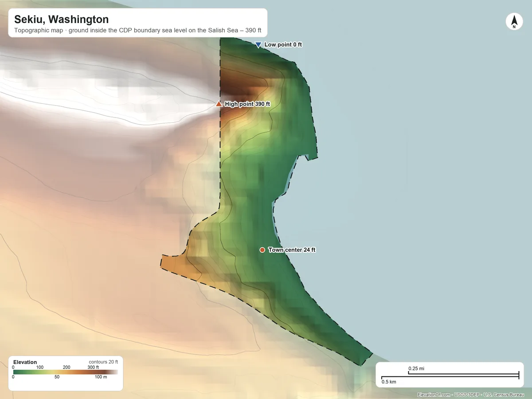
Task: Click the 'Elevation' legend heading
Action: (25, 362)
